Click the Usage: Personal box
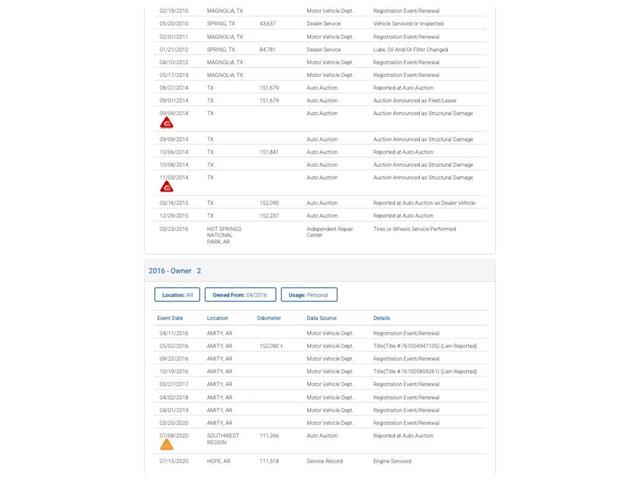 click(309, 295)
